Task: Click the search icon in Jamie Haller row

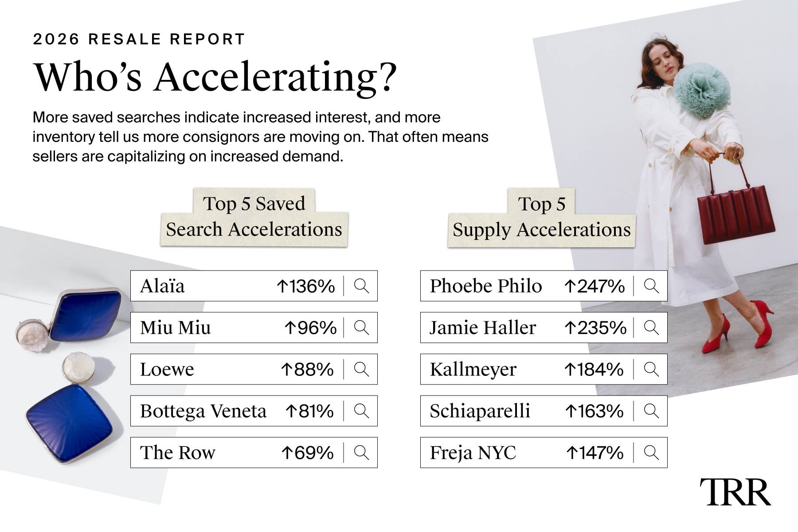Action: (x=651, y=328)
